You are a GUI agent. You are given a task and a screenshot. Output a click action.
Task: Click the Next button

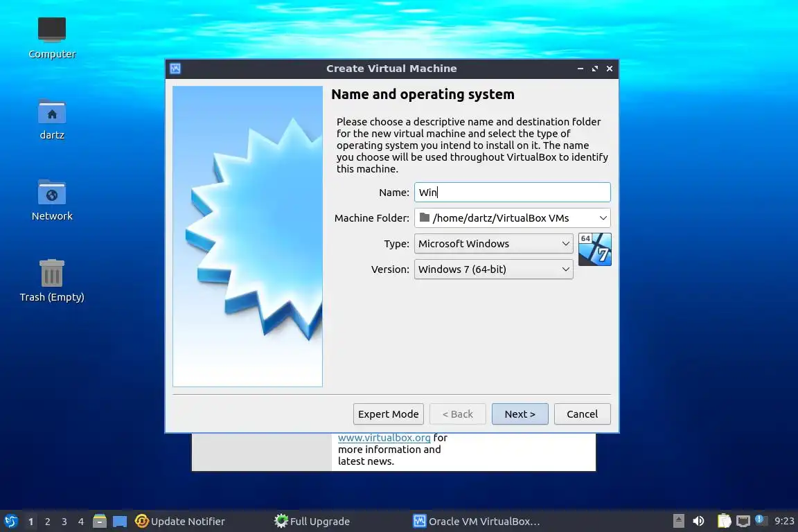tap(520, 414)
